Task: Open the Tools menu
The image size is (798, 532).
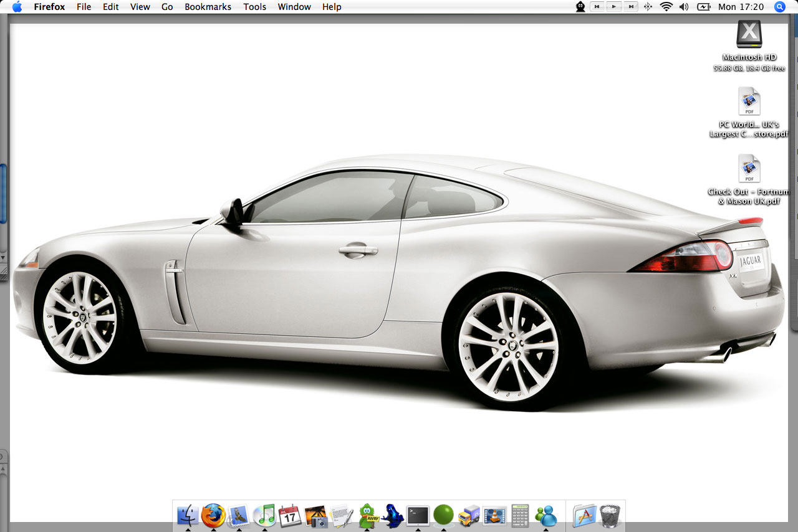Action: [x=254, y=7]
